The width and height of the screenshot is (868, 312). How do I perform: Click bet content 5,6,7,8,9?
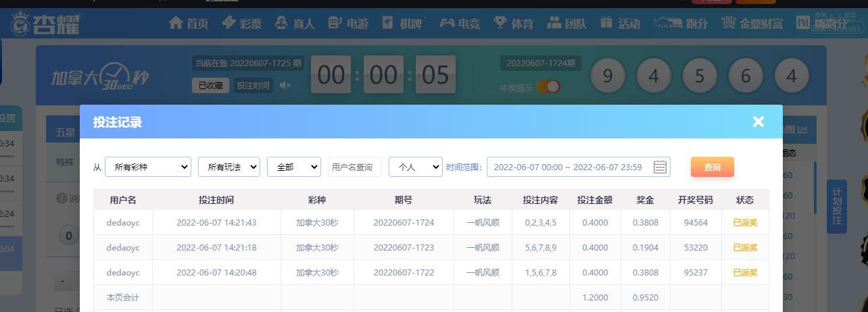pyautogui.click(x=541, y=247)
